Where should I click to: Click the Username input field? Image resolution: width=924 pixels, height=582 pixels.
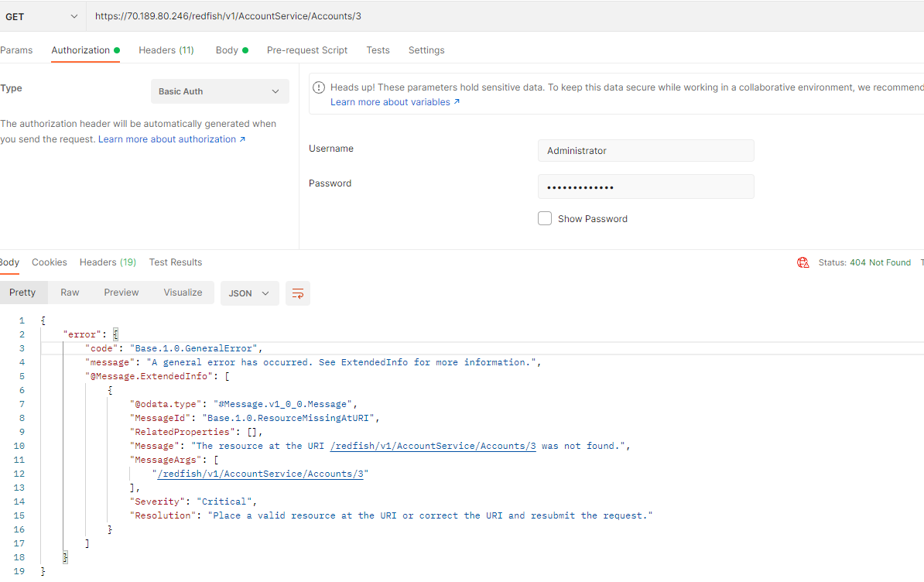coord(645,151)
